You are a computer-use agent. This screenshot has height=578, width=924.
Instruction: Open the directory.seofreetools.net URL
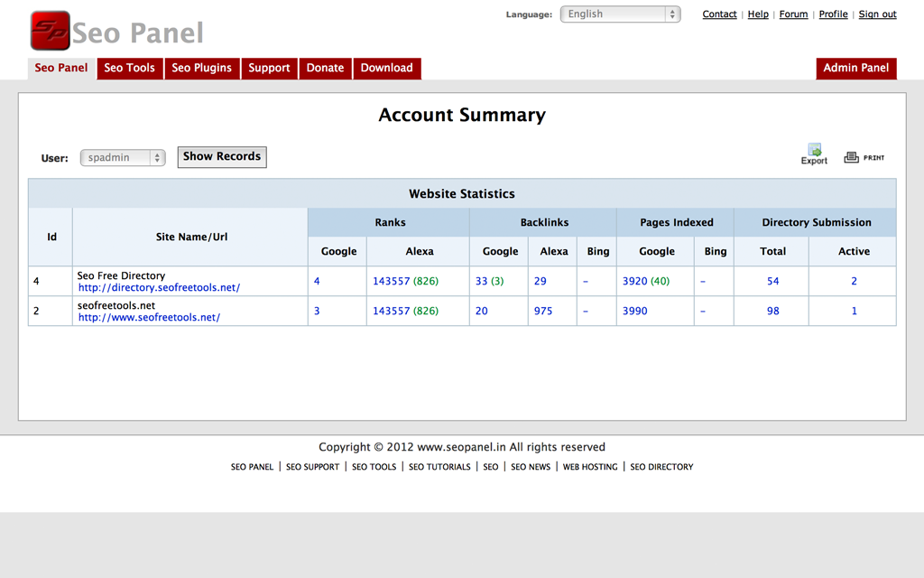159,288
